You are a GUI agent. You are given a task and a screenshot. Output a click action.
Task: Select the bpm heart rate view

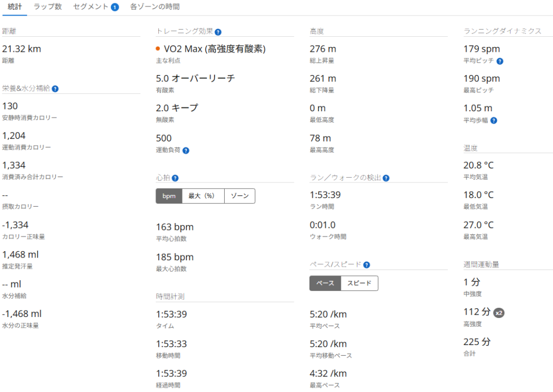pyautogui.click(x=169, y=196)
